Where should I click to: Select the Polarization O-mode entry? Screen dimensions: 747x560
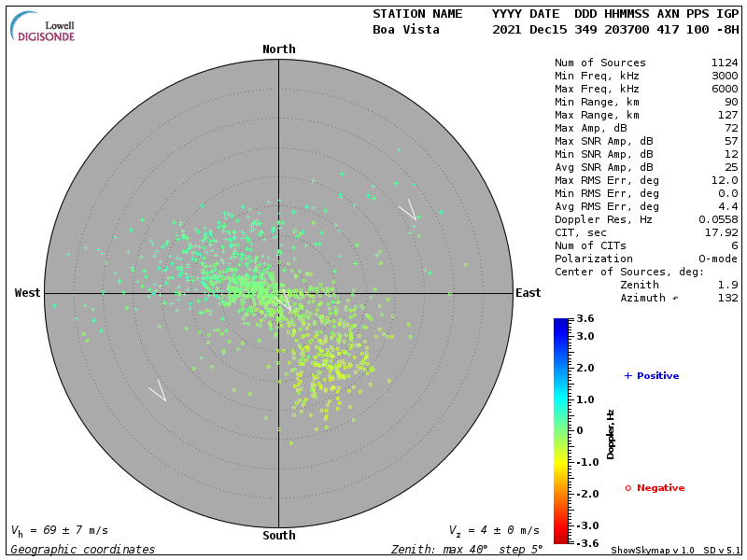(646, 259)
